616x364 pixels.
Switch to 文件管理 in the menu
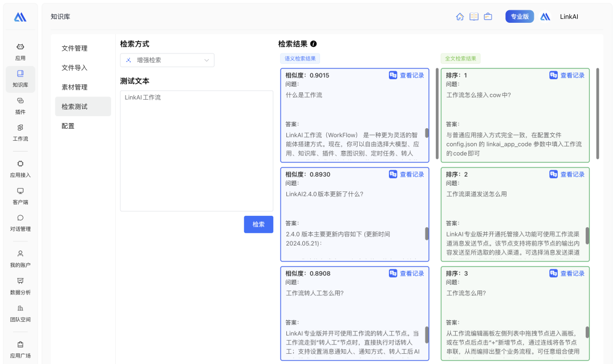[x=74, y=48]
